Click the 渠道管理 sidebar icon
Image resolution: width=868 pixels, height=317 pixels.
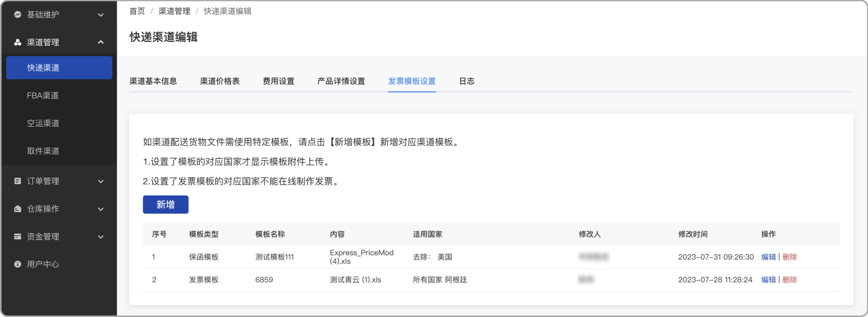pos(18,42)
